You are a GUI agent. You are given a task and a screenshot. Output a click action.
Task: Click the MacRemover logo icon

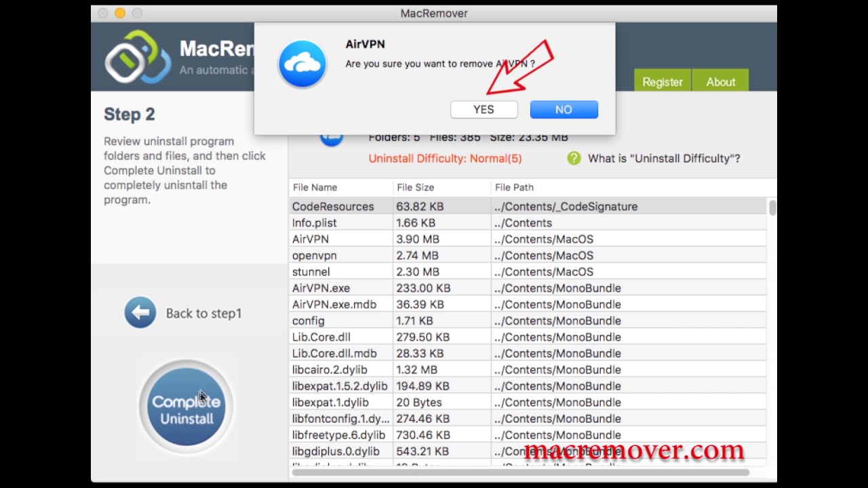(x=138, y=57)
